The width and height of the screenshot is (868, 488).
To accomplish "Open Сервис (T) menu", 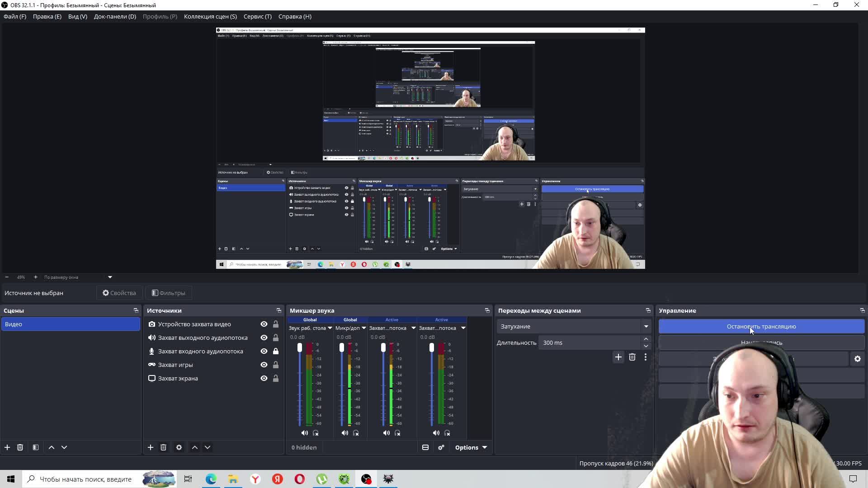I will click(x=258, y=16).
